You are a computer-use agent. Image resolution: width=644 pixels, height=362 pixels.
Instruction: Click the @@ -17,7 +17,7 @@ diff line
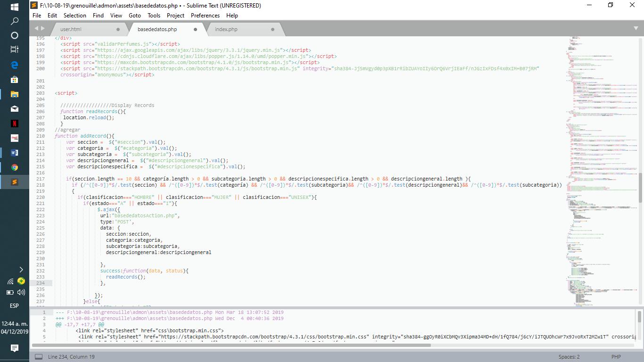(80, 325)
